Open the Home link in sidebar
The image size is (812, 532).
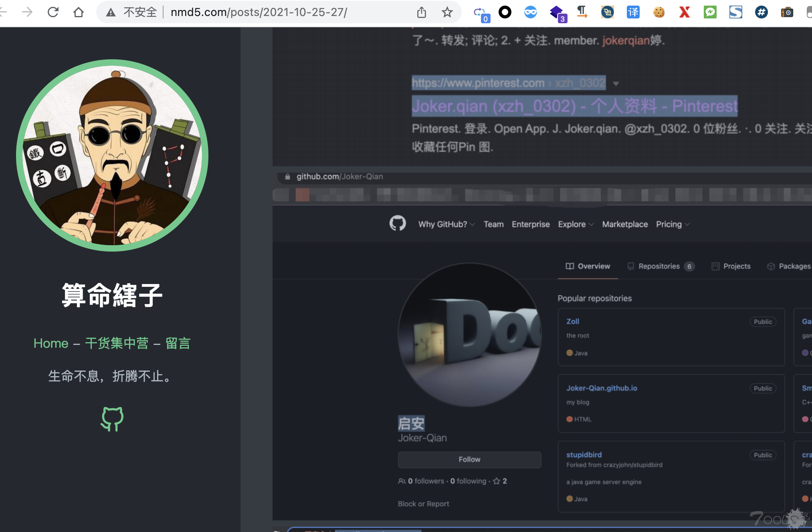[51, 343]
